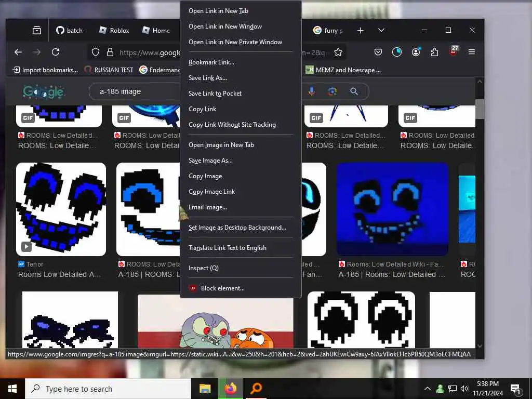Image resolution: width=532 pixels, height=399 pixels.
Task: Select Email Image entry
Action: click(241, 207)
